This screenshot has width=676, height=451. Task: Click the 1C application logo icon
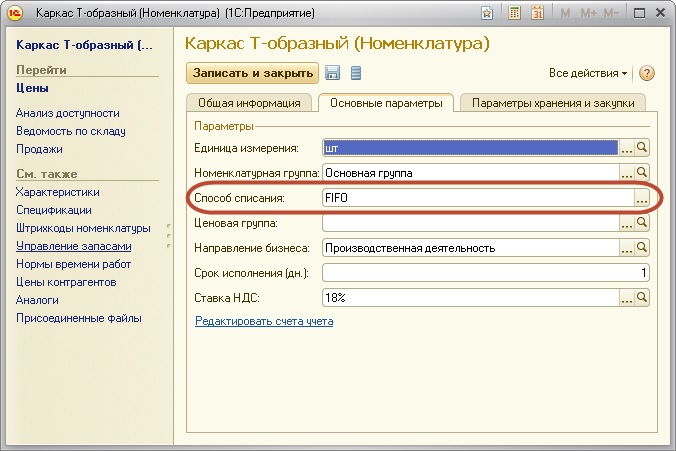point(14,13)
